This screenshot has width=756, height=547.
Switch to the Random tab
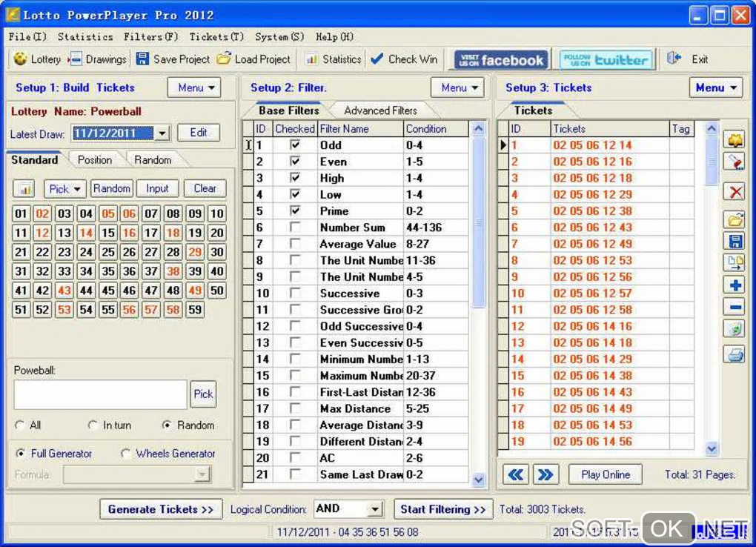coord(153,159)
